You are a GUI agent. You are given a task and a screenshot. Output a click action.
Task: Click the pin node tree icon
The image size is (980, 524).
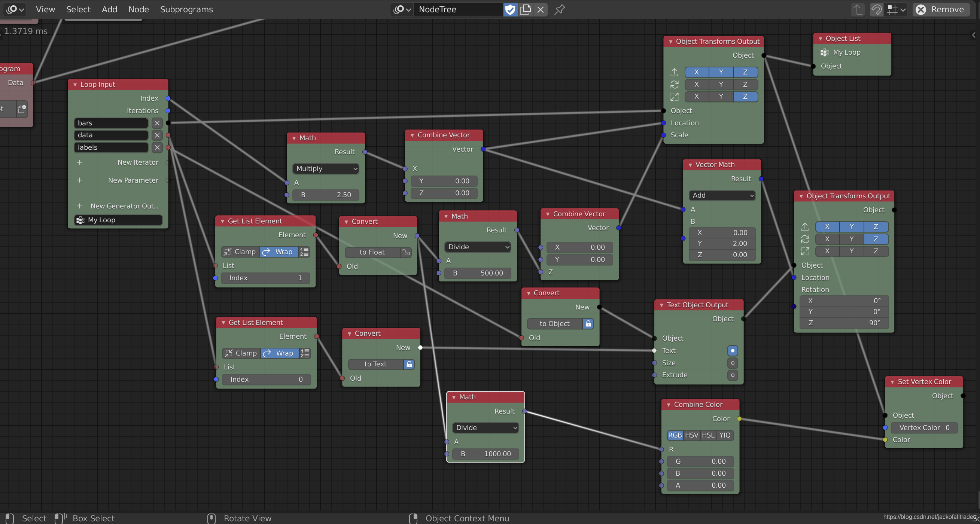tap(559, 9)
